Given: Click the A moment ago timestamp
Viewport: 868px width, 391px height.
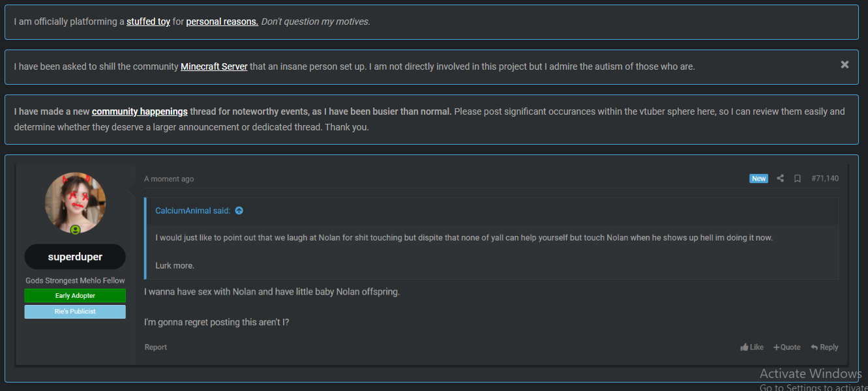Looking at the screenshot, I should (x=169, y=179).
